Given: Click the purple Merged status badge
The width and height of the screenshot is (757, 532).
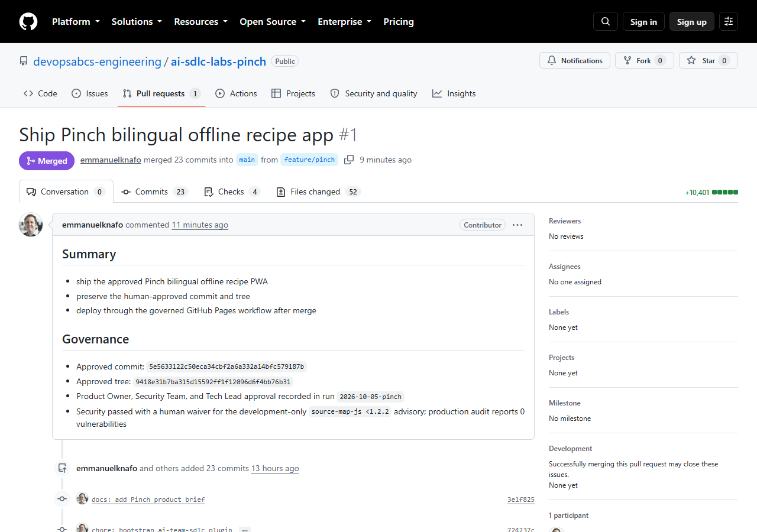Looking at the screenshot, I should click(47, 161).
